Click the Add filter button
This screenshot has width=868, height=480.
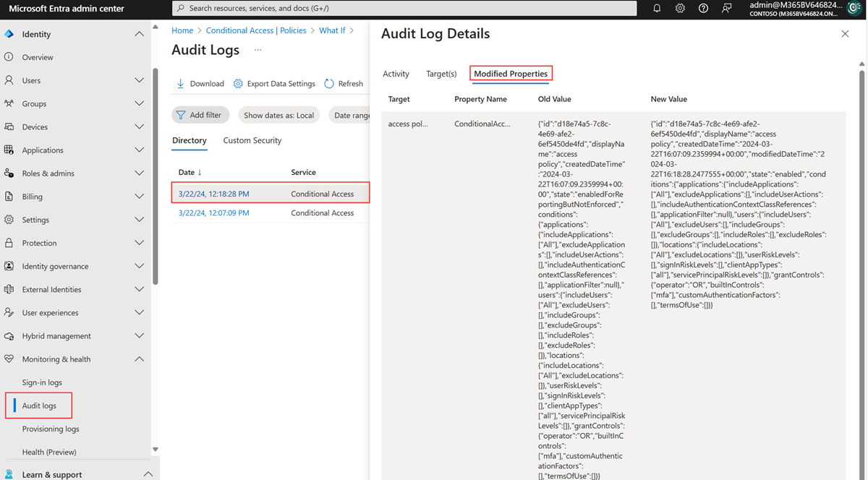pyautogui.click(x=200, y=115)
